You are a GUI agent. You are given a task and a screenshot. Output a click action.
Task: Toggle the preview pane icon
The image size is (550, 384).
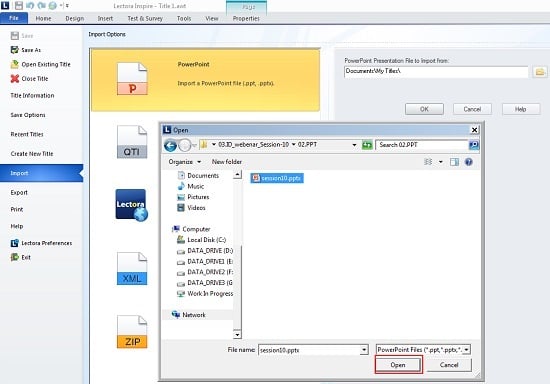tap(454, 162)
